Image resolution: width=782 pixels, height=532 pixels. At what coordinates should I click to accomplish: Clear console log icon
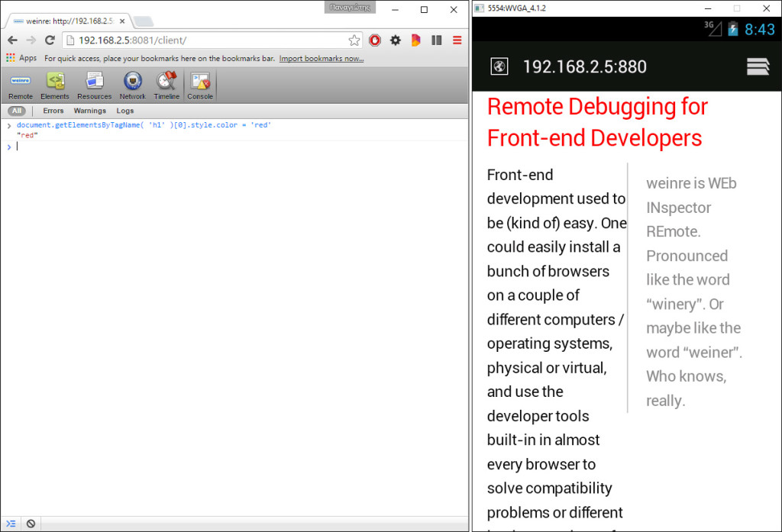[x=31, y=524]
